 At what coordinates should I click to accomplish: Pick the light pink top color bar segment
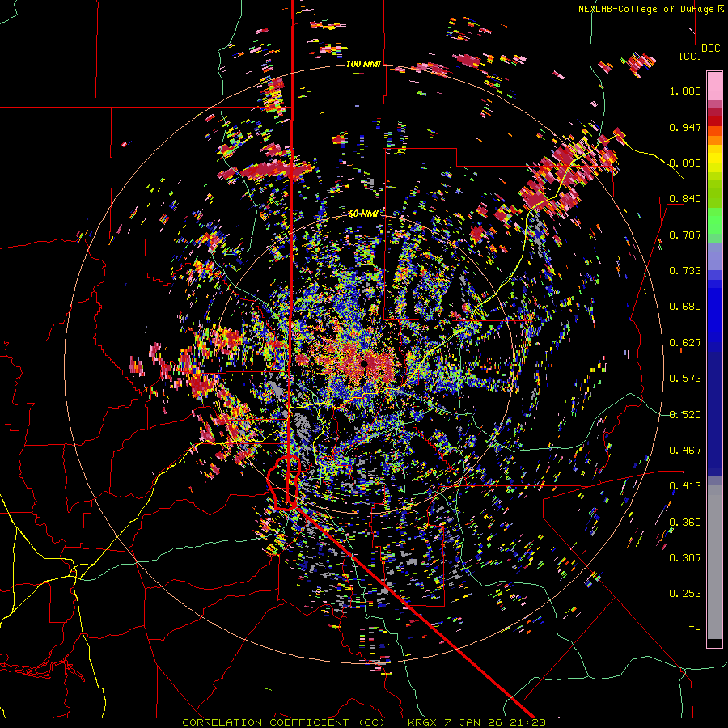click(714, 86)
